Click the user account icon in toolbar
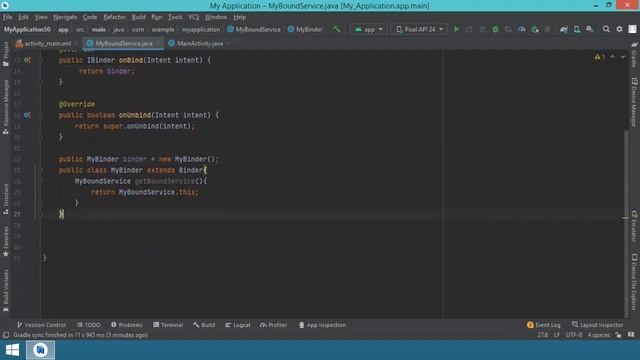The image size is (640, 360). 632,29
